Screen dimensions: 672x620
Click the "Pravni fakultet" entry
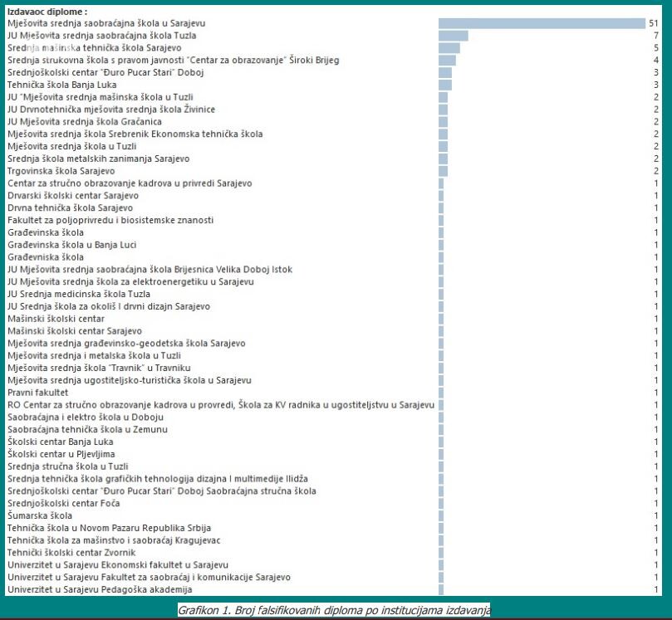[x=37, y=393]
